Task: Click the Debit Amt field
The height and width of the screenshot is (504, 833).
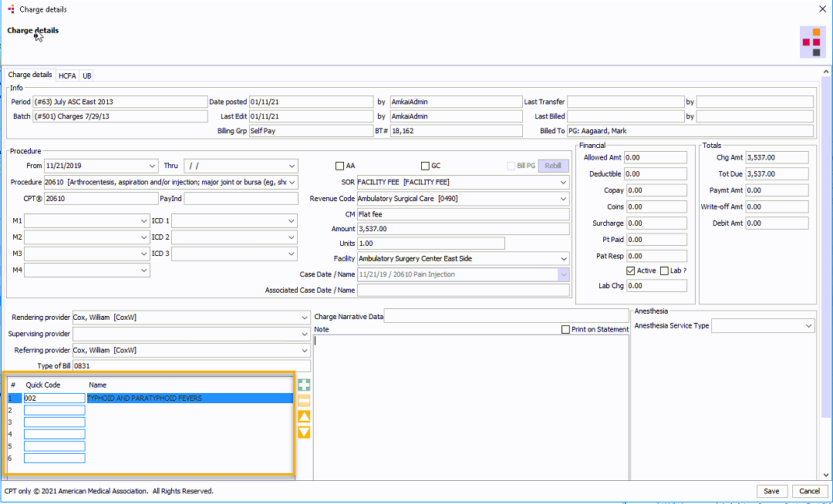Action: (777, 223)
